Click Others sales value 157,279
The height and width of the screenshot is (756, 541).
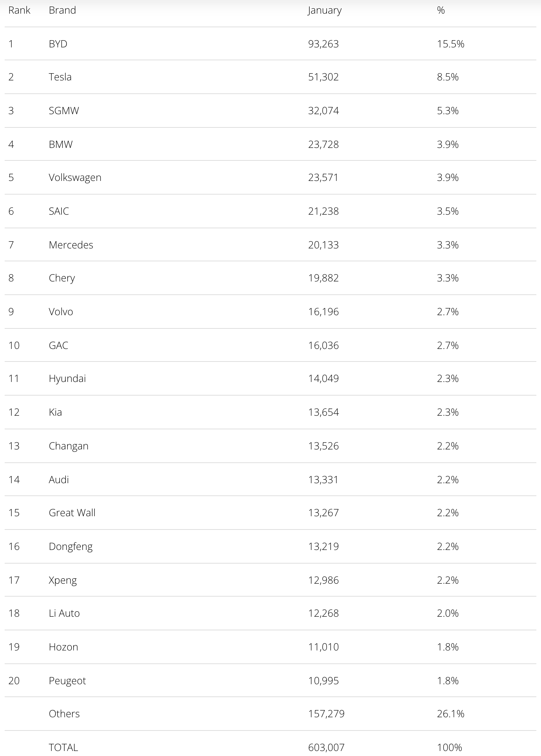[326, 714]
